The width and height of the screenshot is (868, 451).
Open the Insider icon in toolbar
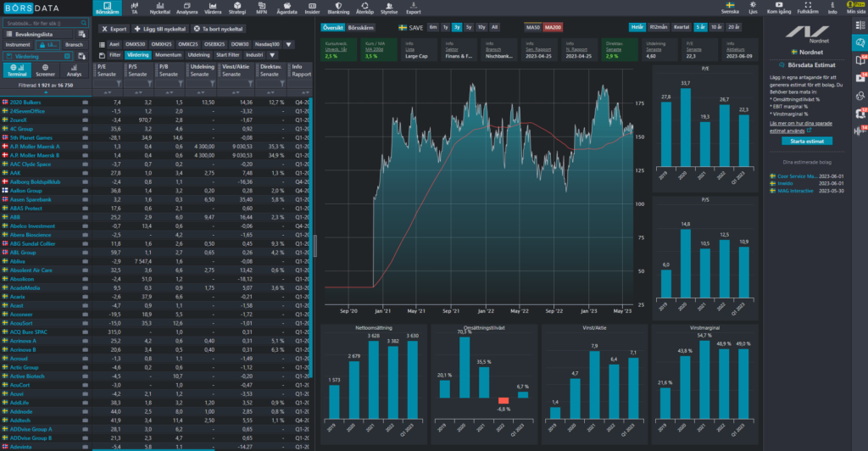tap(312, 7)
